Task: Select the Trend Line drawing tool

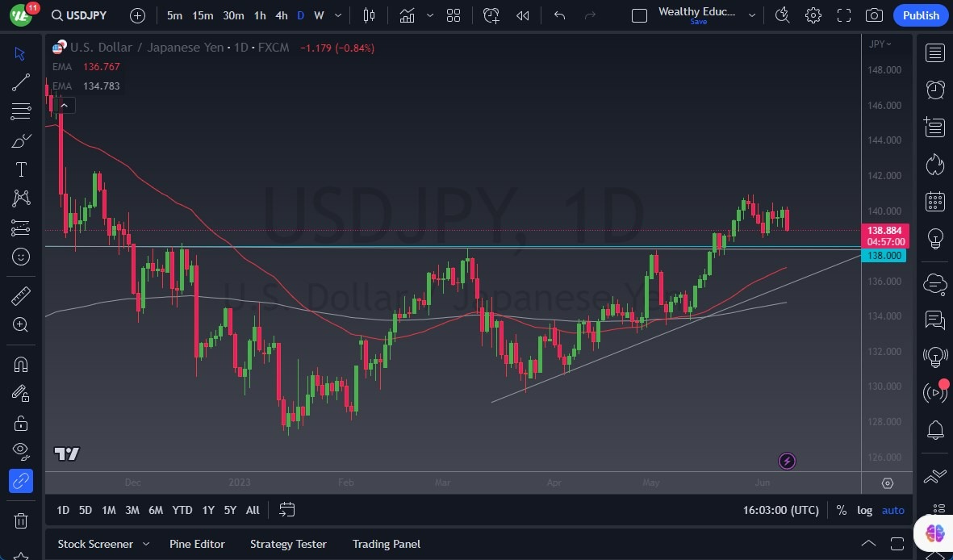Action: point(20,81)
